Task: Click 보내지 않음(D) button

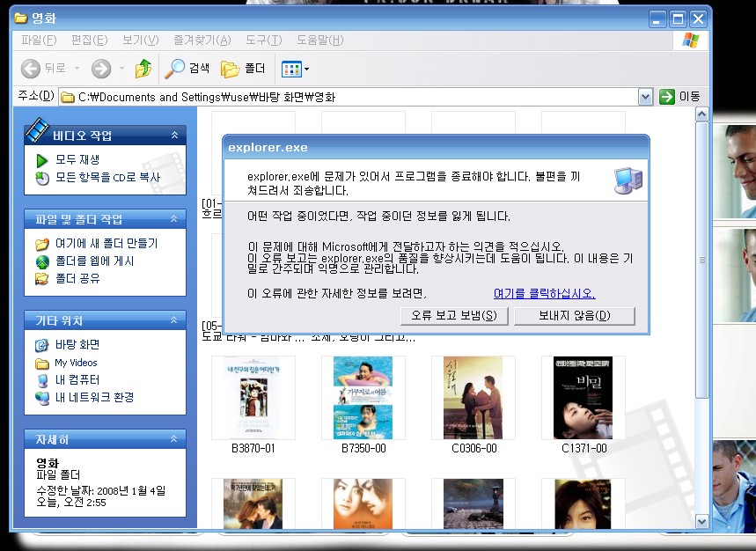Action: [x=574, y=316]
